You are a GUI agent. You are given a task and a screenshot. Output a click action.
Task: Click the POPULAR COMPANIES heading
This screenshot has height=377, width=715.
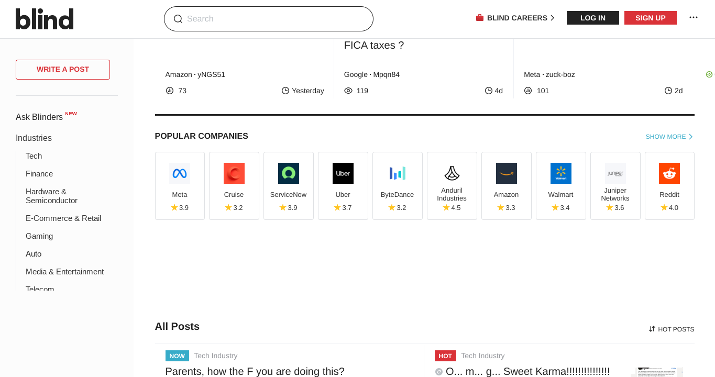click(x=202, y=136)
